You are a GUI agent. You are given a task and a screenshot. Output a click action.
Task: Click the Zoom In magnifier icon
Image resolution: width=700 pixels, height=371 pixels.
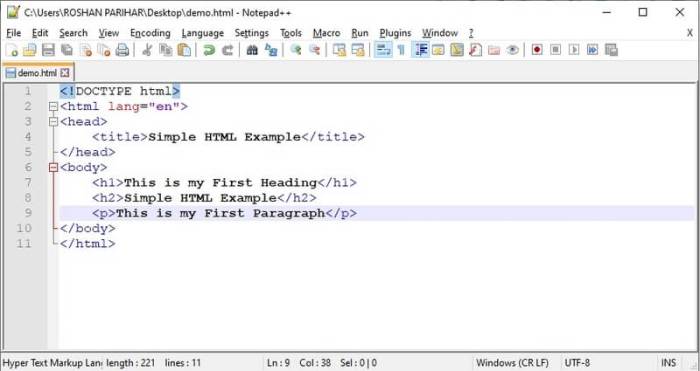(296, 50)
